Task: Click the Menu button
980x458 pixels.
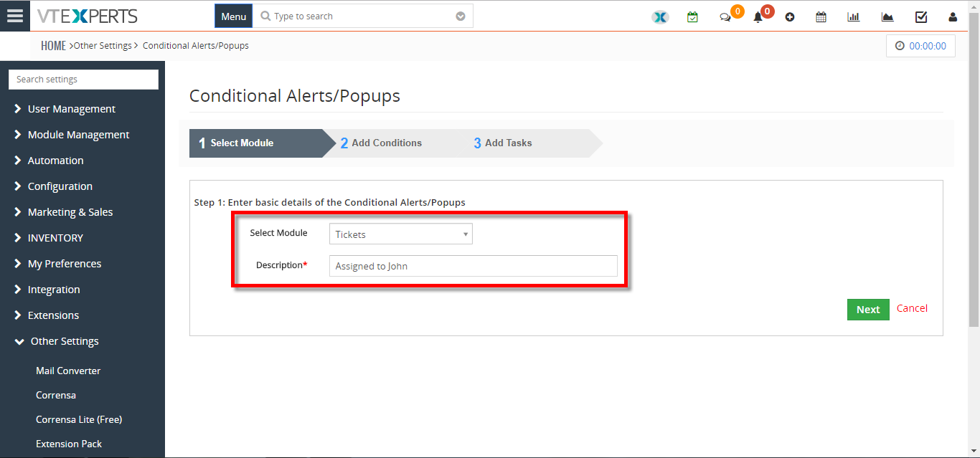Action: point(234,16)
